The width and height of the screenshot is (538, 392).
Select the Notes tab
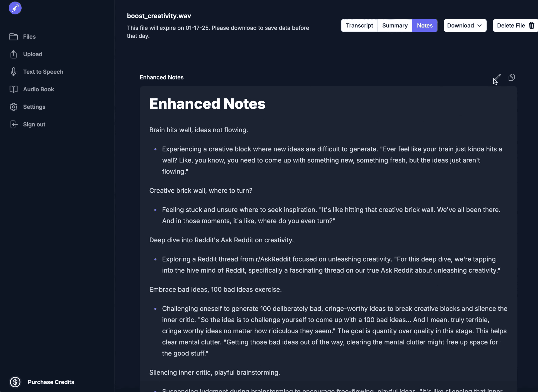coord(425,25)
